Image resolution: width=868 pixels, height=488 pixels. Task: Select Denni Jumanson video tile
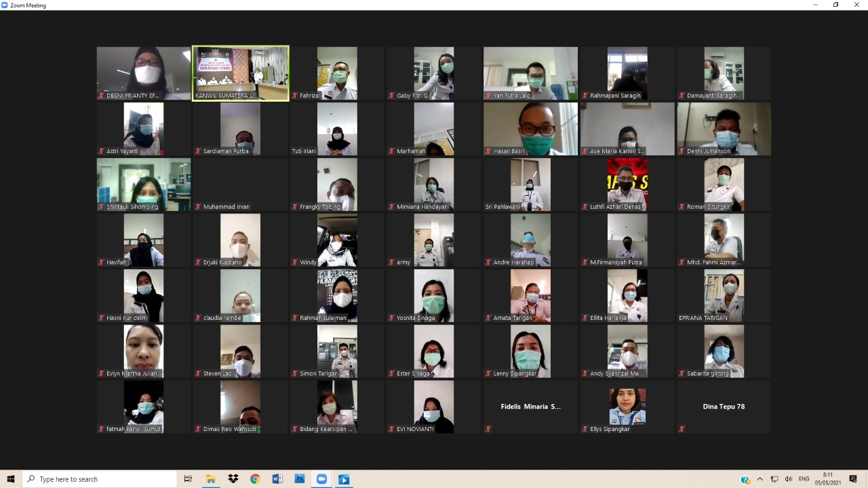tap(724, 129)
